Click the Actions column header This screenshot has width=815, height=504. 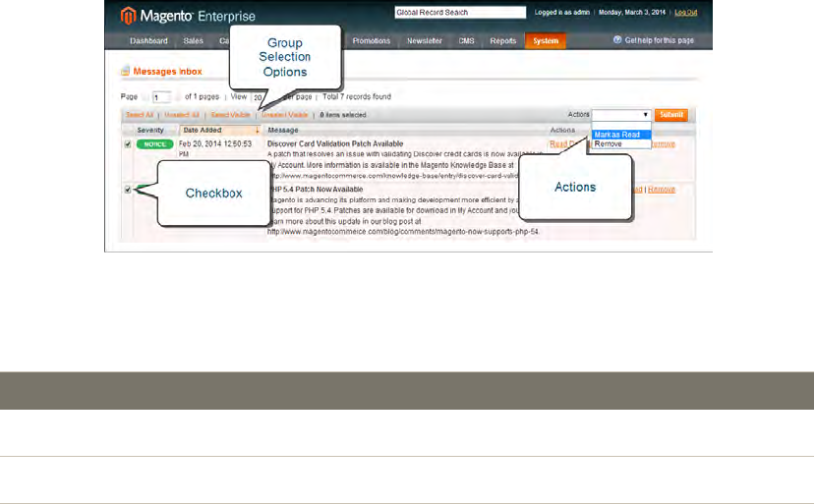click(x=562, y=131)
